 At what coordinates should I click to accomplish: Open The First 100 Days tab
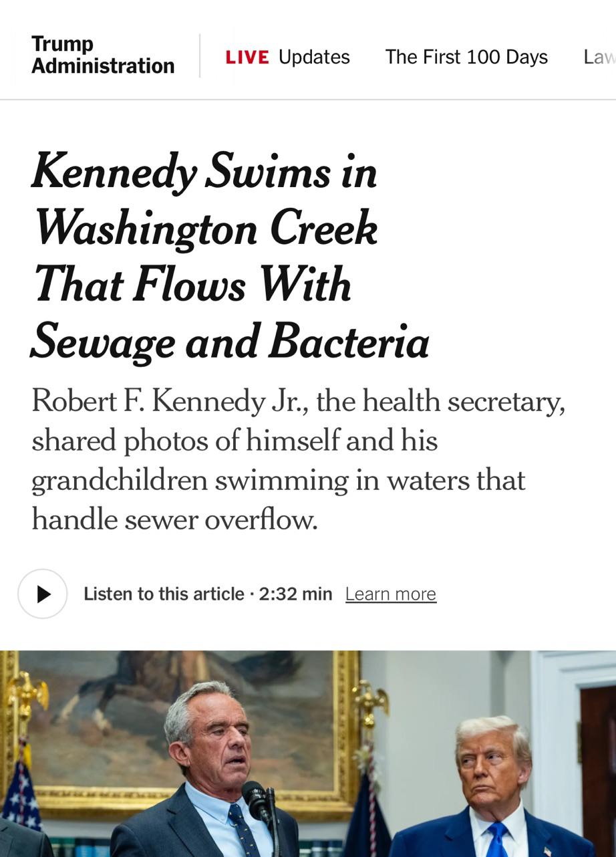pyautogui.click(x=466, y=57)
